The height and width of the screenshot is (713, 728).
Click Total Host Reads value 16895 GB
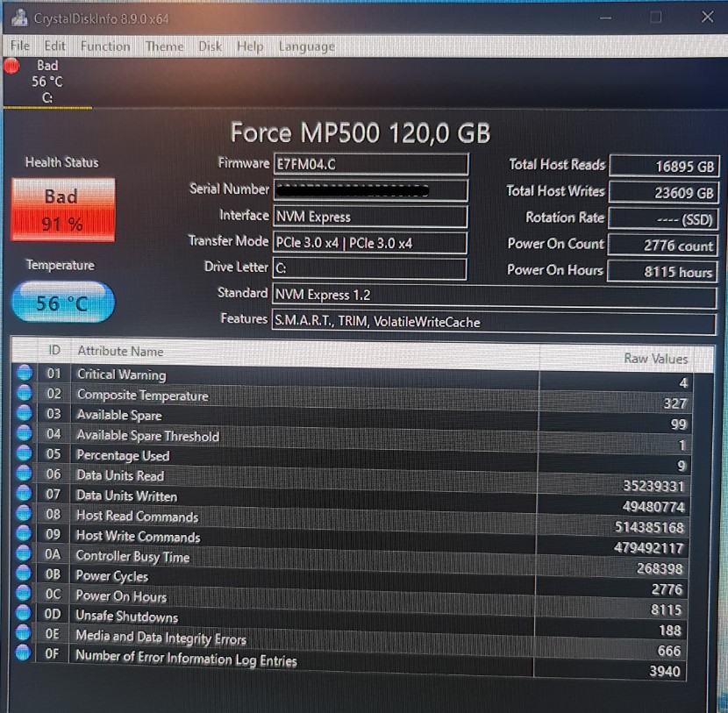(x=664, y=166)
